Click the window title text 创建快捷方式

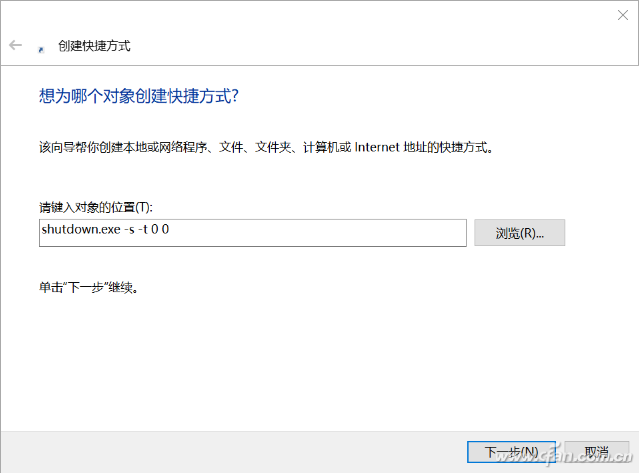(x=94, y=46)
